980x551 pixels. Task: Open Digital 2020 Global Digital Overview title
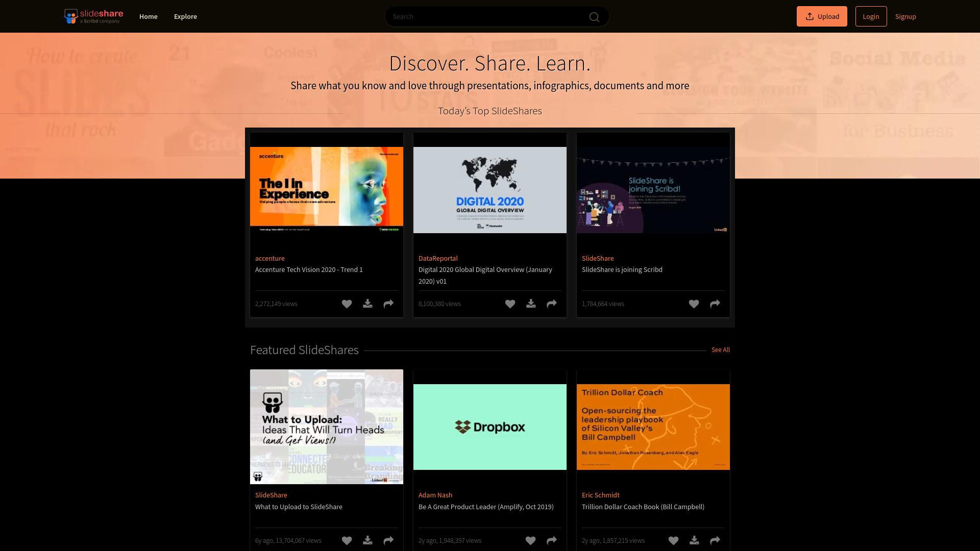(x=485, y=275)
